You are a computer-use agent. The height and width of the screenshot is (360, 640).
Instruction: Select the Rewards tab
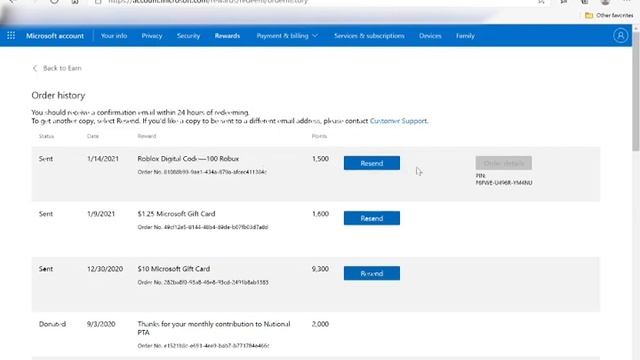[227, 36]
